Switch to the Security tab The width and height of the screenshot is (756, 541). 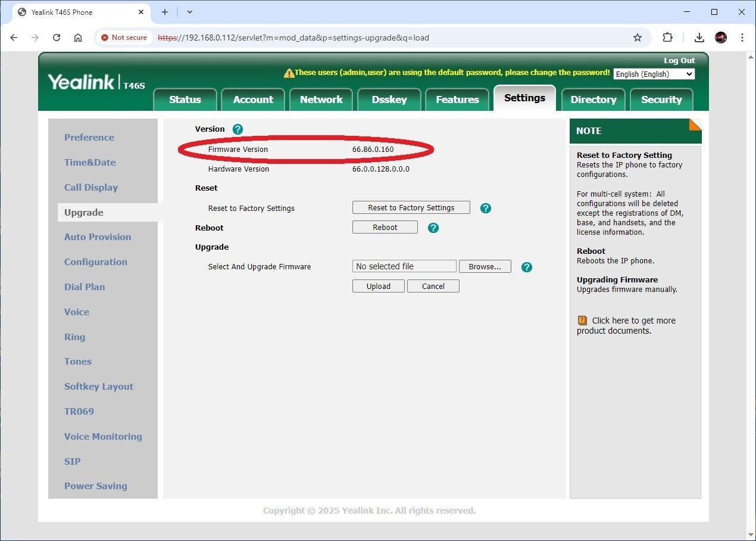[661, 100]
